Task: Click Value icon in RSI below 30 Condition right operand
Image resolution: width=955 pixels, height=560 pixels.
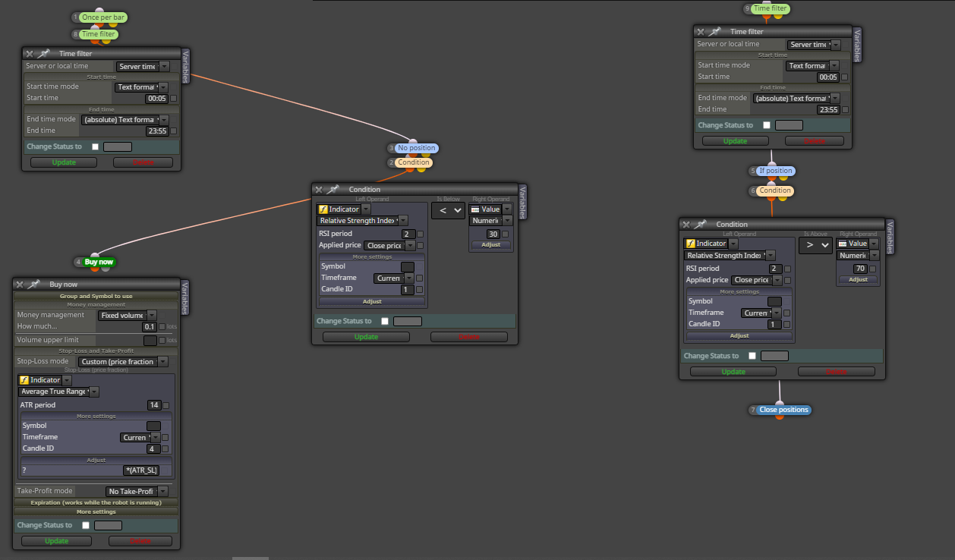Action: (476, 209)
